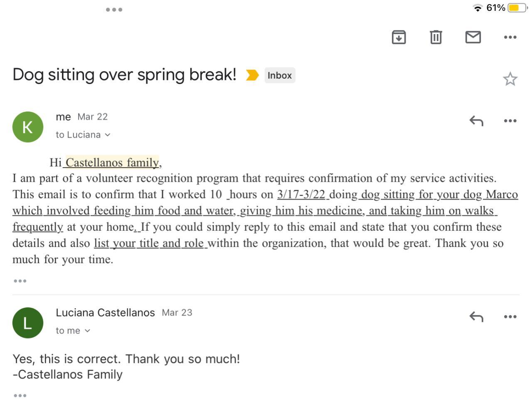Archive this email conversation
The image size is (532, 415).
coord(399,37)
